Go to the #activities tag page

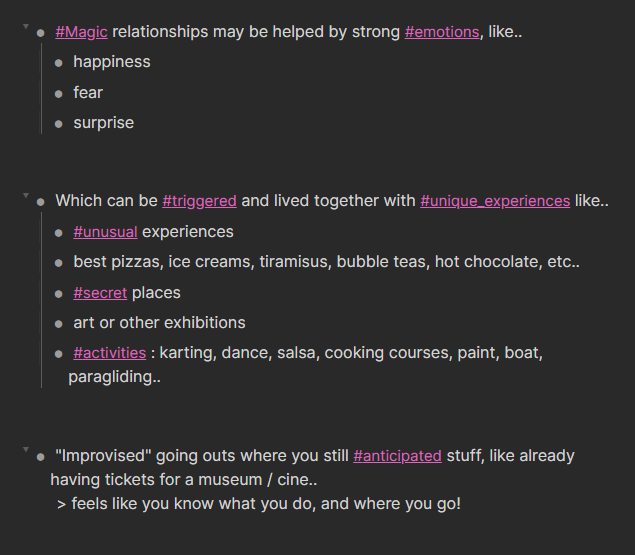click(x=110, y=353)
